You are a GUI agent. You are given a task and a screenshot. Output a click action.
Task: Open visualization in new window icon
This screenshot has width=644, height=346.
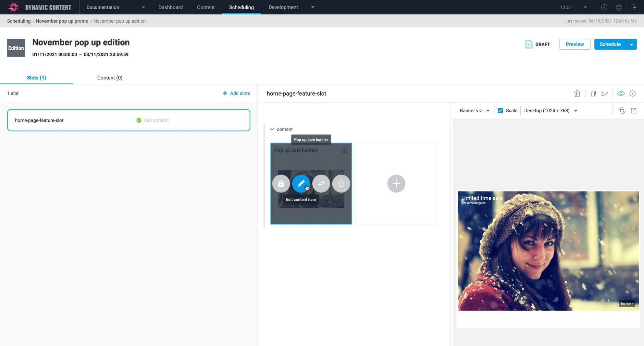(633, 111)
